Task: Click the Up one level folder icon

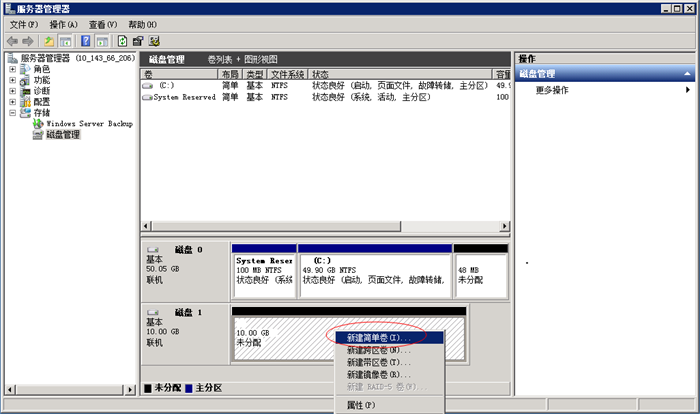Action: point(49,41)
